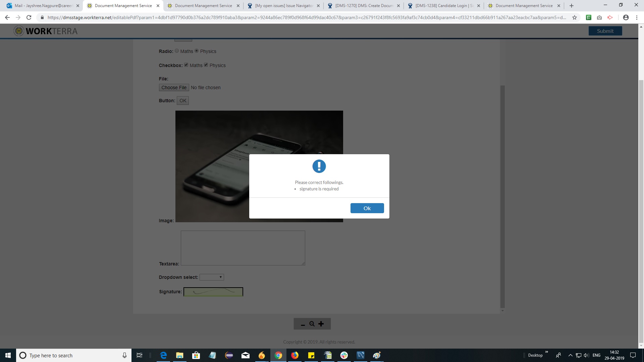The image size is (644, 362).
Task: Switch to DMS-1238 Candidate Login tab
Action: 444,6
